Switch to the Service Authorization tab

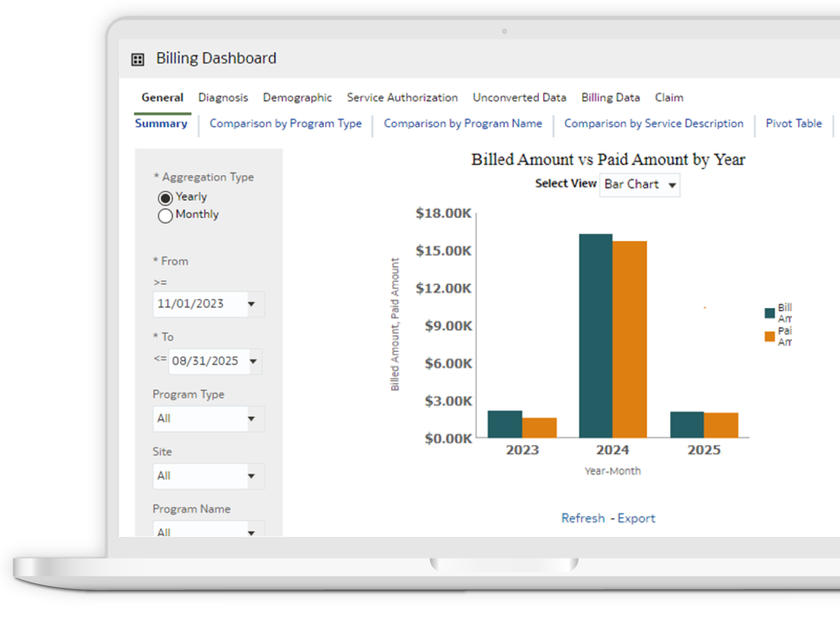[402, 97]
